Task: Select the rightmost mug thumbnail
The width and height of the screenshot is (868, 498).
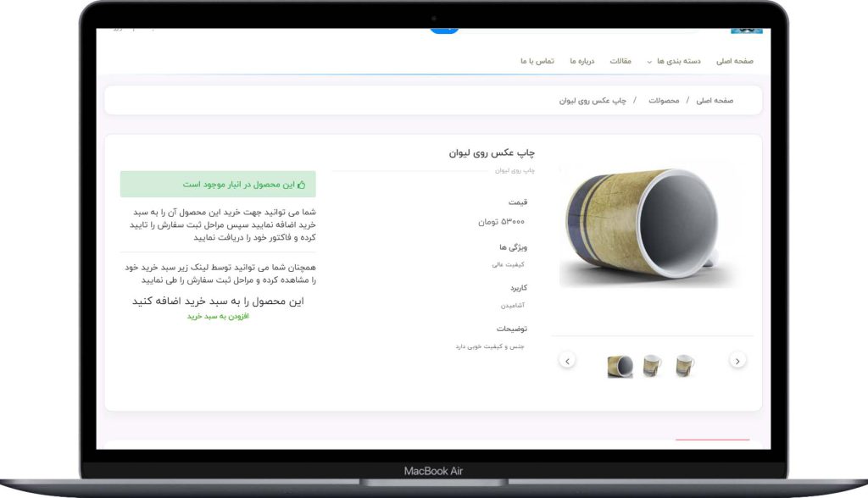Action: (685, 366)
